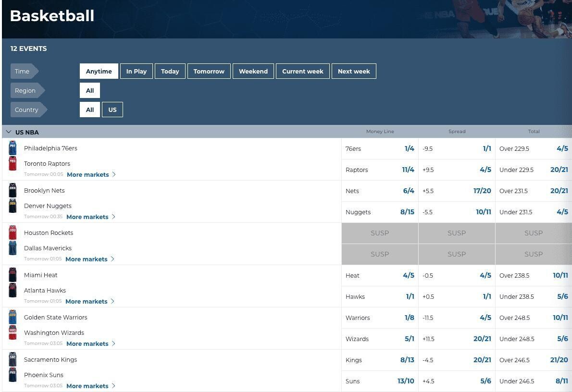Filter events to Current week
Viewport: 572px width, 392px height.
(303, 71)
